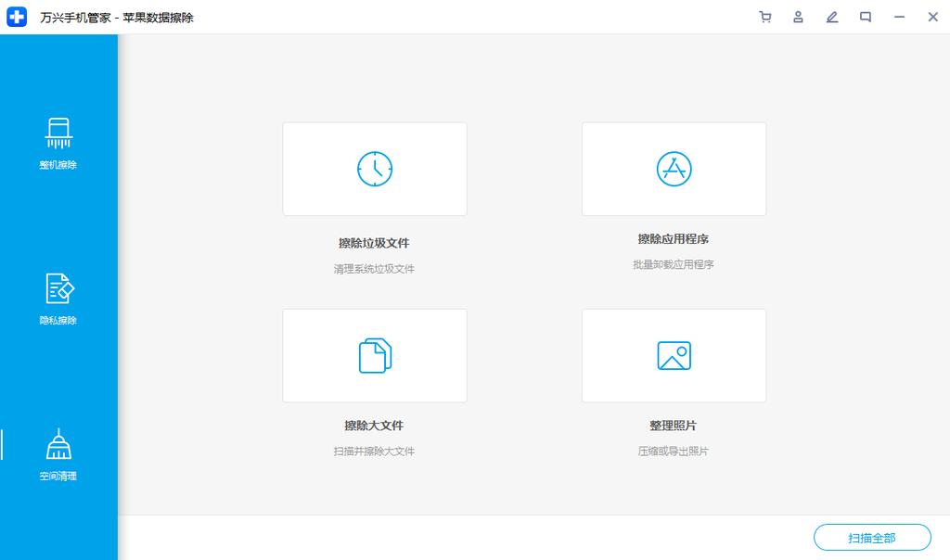Select the 整机擦除 shredder icon in sidebar
This screenshot has width=950, height=560.
pos(58,132)
